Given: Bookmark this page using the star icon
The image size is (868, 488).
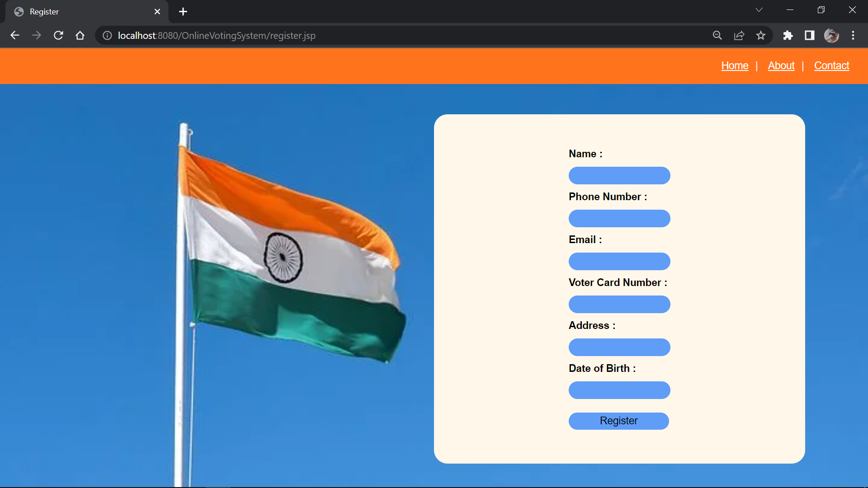Looking at the screenshot, I should 761,35.
